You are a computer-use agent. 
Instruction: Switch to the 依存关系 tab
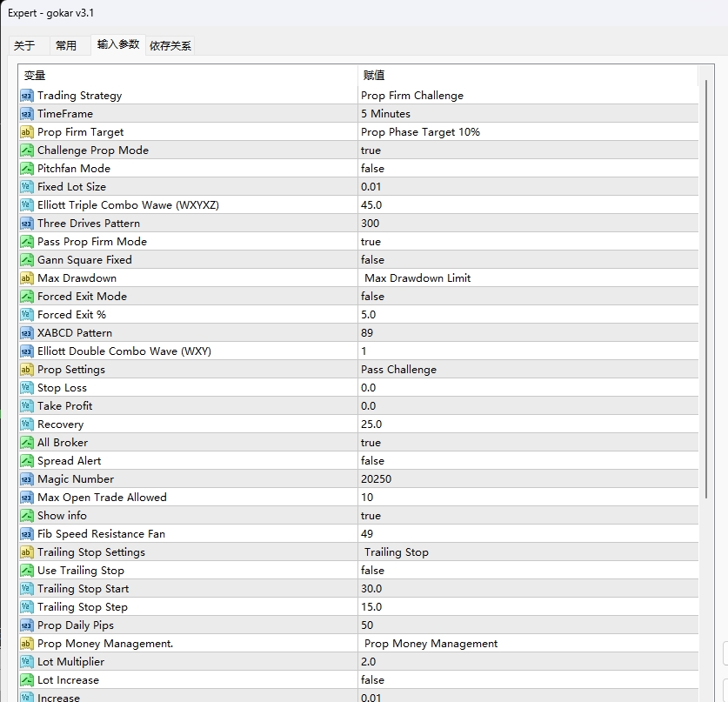pyautogui.click(x=170, y=45)
